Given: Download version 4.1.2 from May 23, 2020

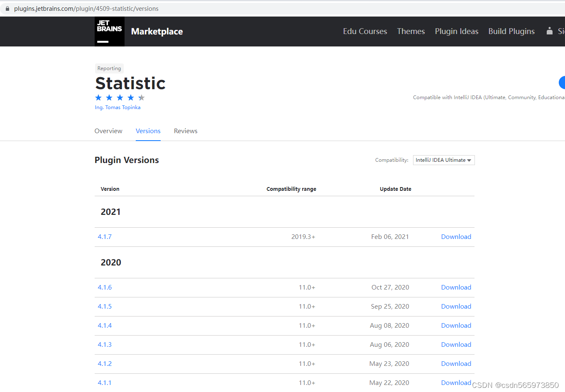Looking at the screenshot, I should (x=456, y=364).
